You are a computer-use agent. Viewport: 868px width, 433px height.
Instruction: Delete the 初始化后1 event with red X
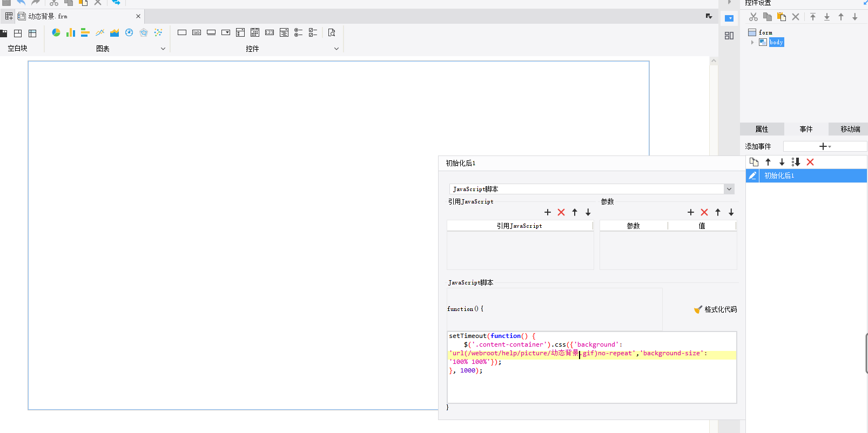810,162
